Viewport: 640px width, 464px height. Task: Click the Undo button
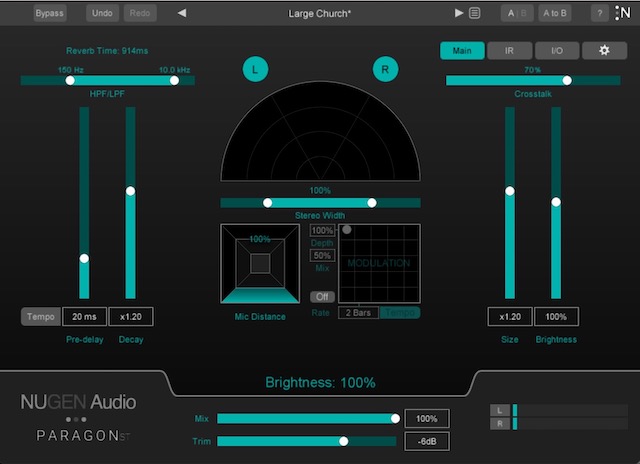tap(101, 14)
